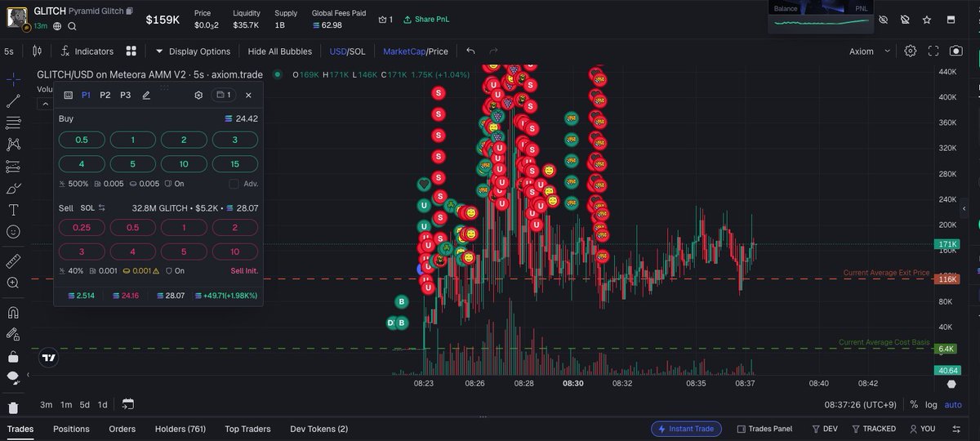Image resolution: width=980 pixels, height=441 pixels.
Task: Click the Instant Trade button
Action: [686, 429]
